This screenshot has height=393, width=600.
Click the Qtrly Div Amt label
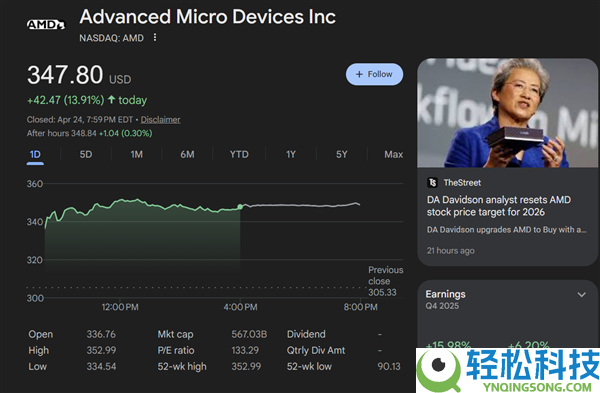click(x=316, y=350)
